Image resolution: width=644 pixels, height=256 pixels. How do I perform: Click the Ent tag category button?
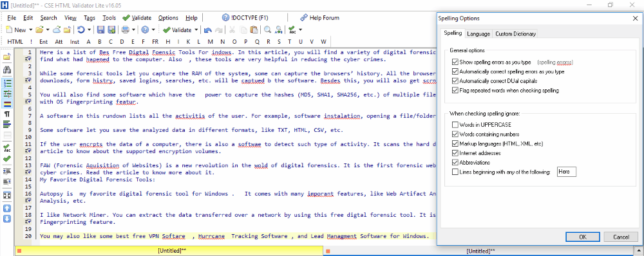click(x=44, y=41)
